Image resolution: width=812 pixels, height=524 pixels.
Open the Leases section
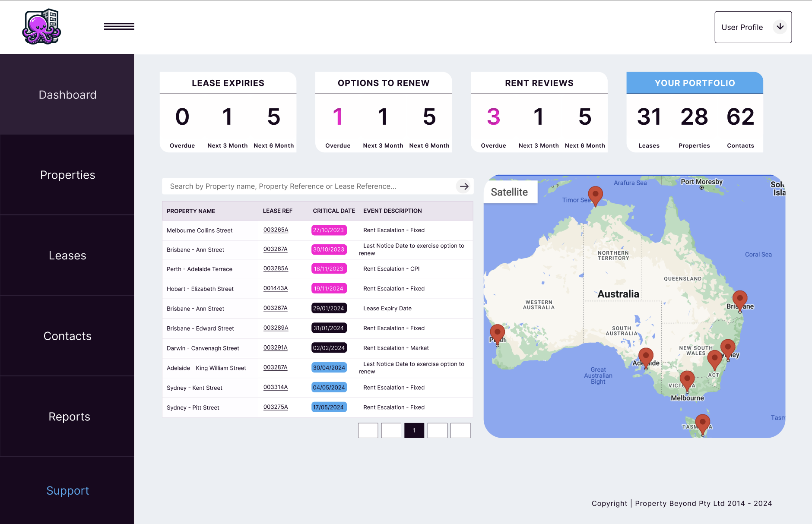(67, 255)
